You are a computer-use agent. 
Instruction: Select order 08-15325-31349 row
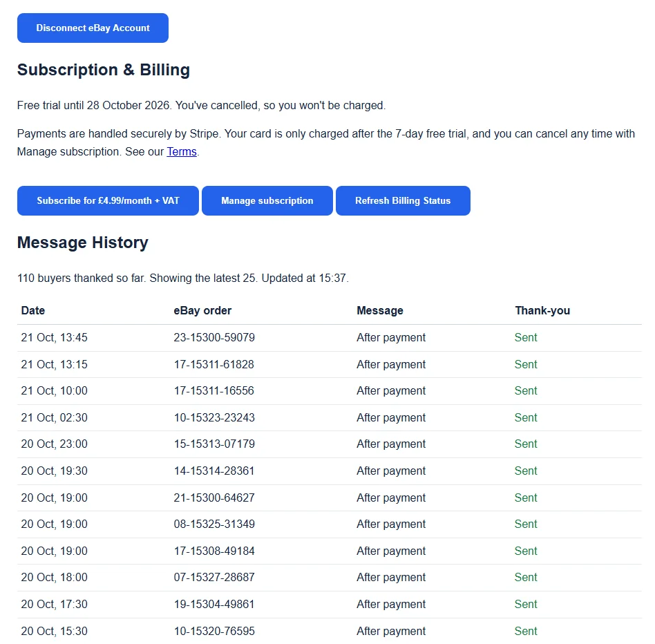(329, 524)
